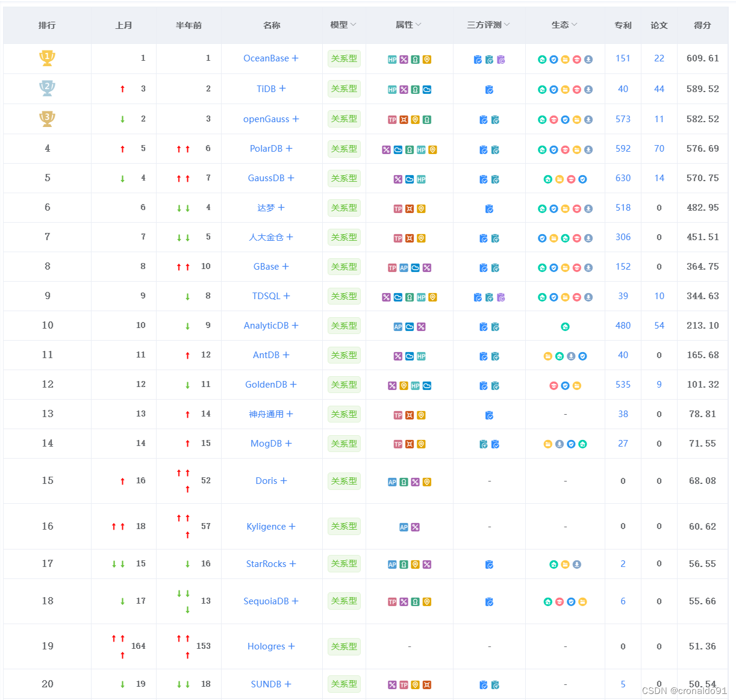This screenshot has height=700, width=736.
Task: Click the 排行 column header
Action: point(47,25)
